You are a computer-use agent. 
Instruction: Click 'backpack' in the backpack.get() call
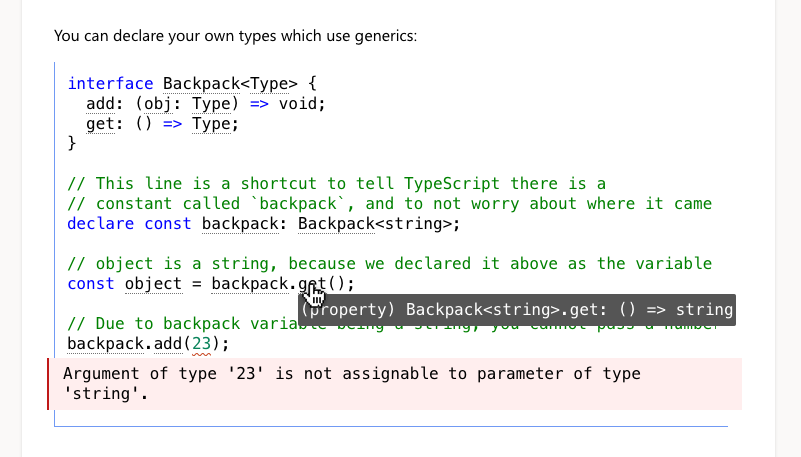click(x=250, y=283)
